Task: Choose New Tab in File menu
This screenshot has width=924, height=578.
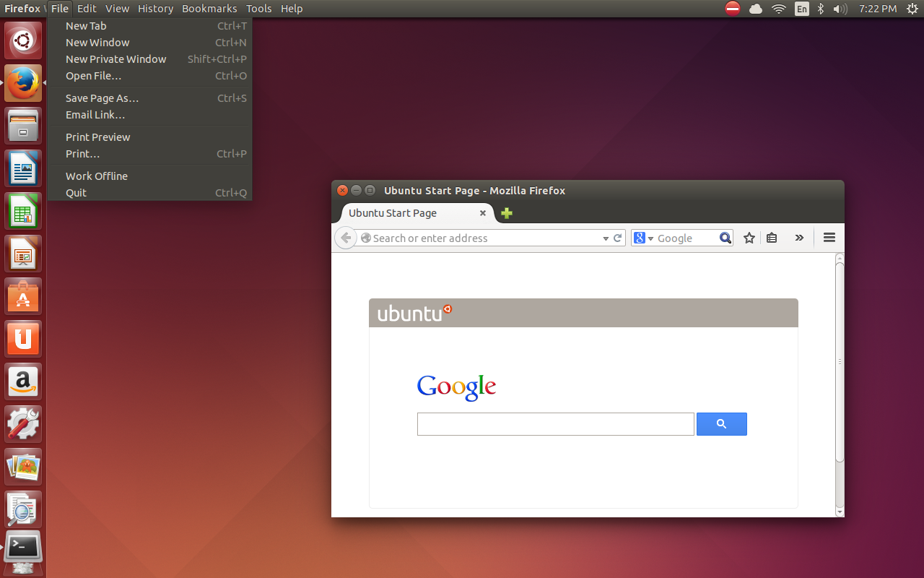Action: point(150,26)
